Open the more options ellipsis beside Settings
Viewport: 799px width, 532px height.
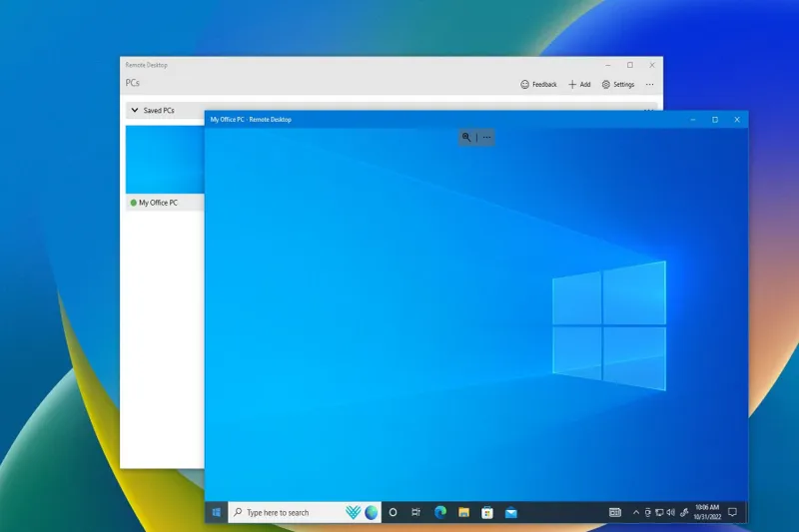pos(650,85)
